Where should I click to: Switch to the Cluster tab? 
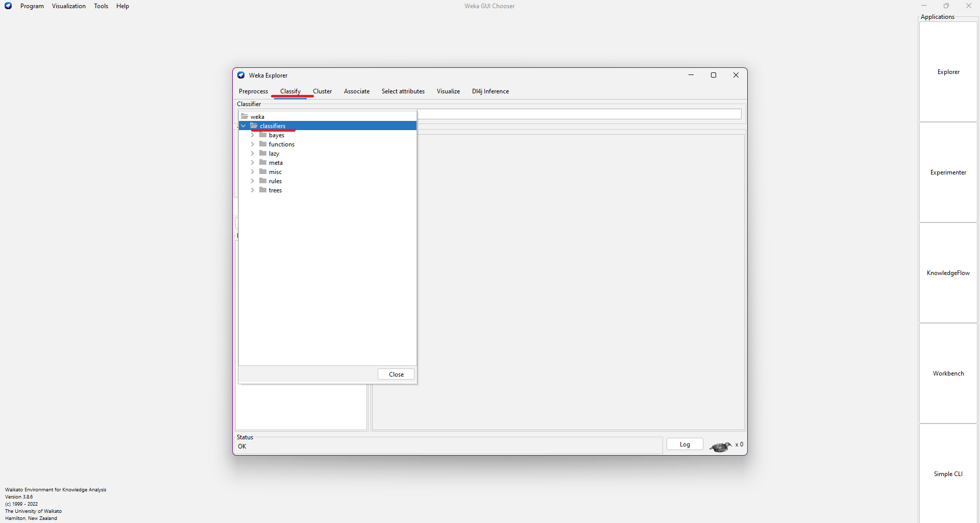pos(322,91)
